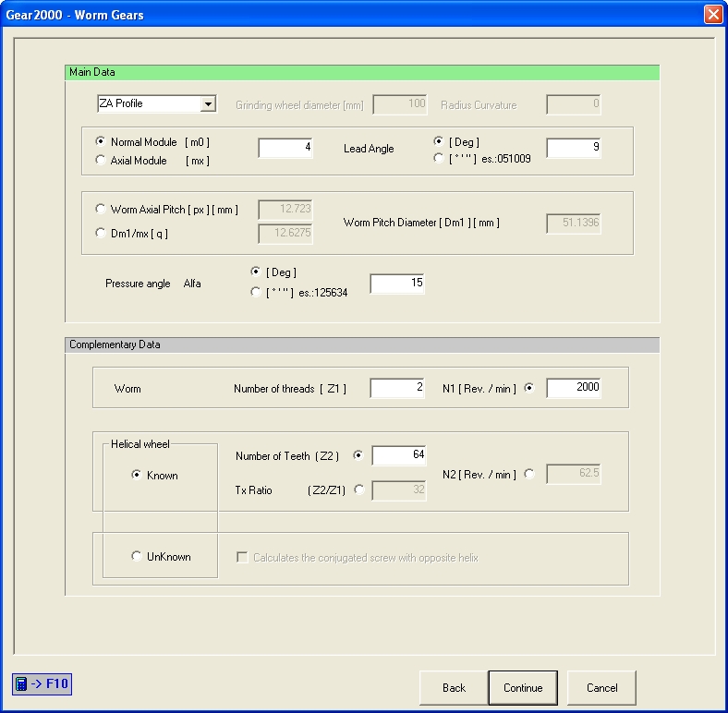
Task: Click the Worm Pitch Diameter [Dm1] label
Action: tap(421, 223)
